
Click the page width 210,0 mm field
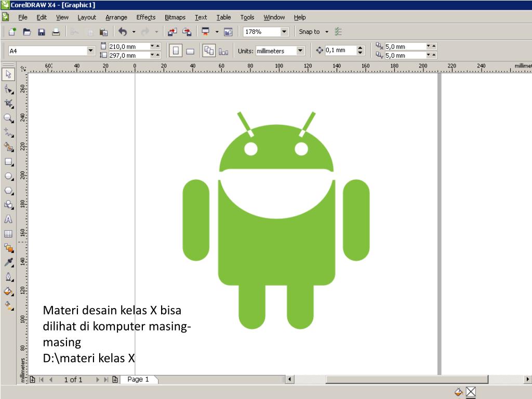click(x=129, y=46)
